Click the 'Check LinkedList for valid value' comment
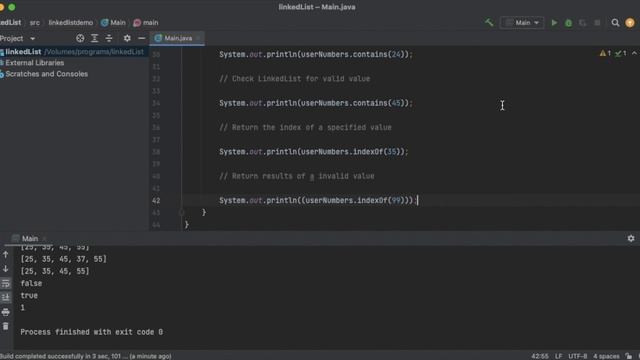The width and height of the screenshot is (640, 360). (295, 78)
